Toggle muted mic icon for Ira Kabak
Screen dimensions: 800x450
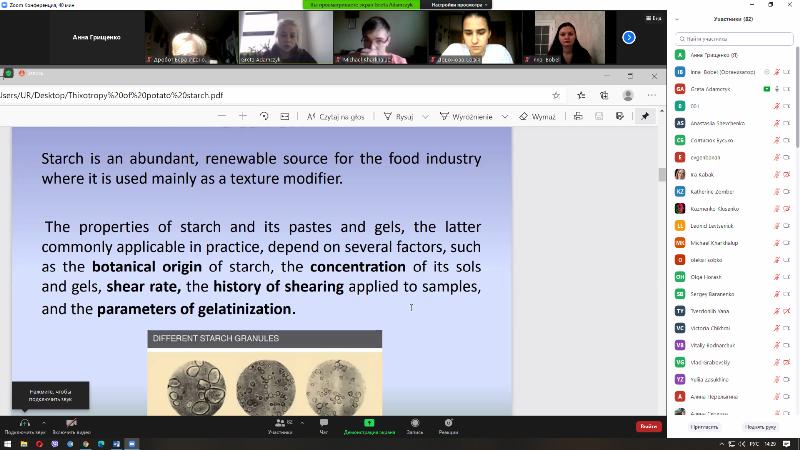click(x=777, y=174)
